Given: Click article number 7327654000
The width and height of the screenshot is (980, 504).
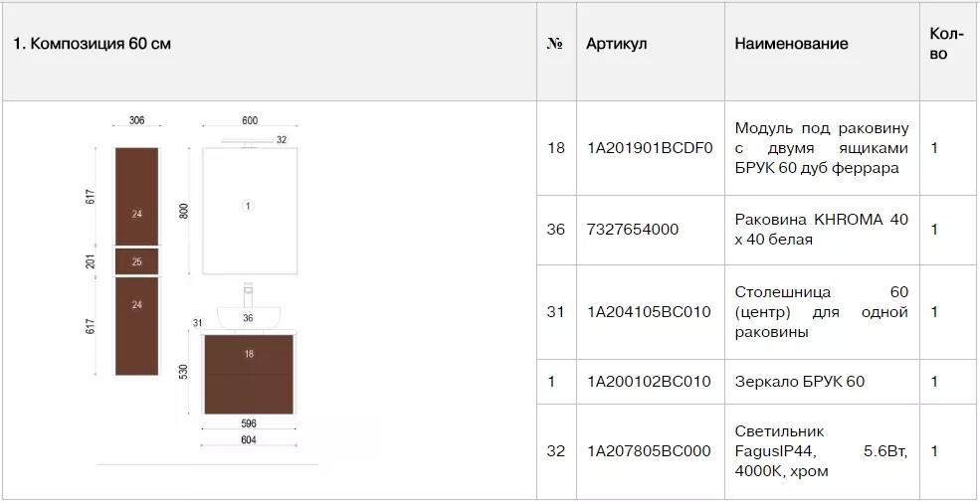Looking at the screenshot, I should (x=633, y=230).
